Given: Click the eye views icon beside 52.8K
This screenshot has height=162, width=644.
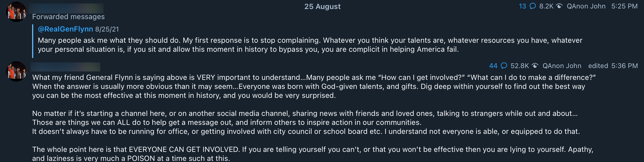Looking at the screenshot, I should 535,66.
